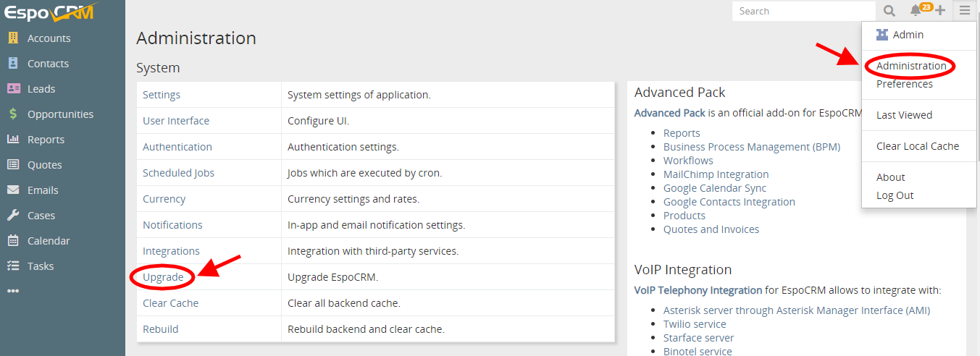The width and height of the screenshot is (980, 356).
Task: Focus the Search input field
Action: point(804,11)
